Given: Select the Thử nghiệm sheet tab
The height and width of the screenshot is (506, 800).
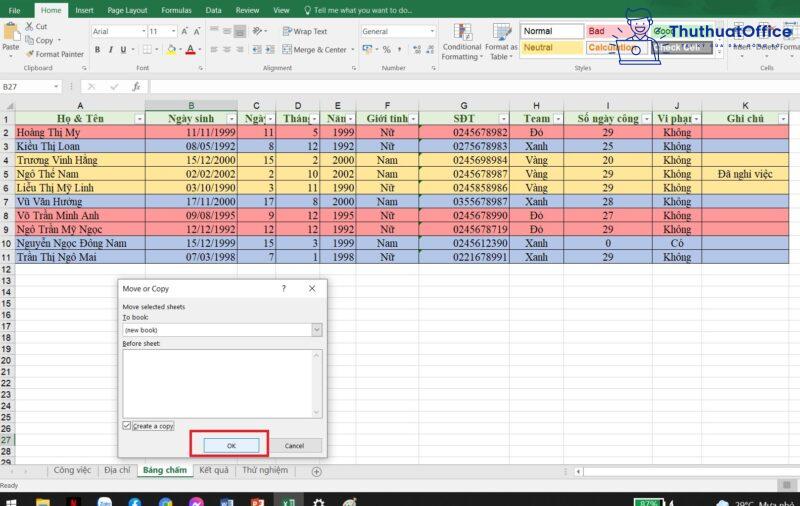Looking at the screenshot, I should [x=265, y=470].
